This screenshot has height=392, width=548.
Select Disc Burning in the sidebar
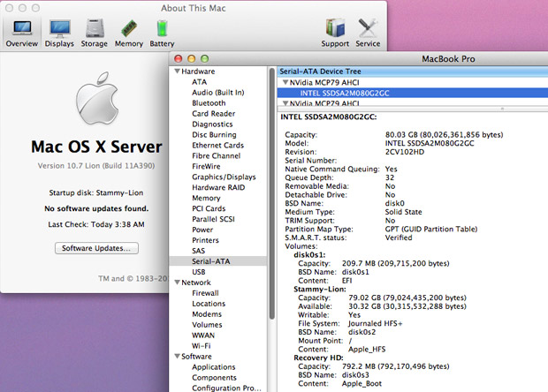tap(214, 135)
